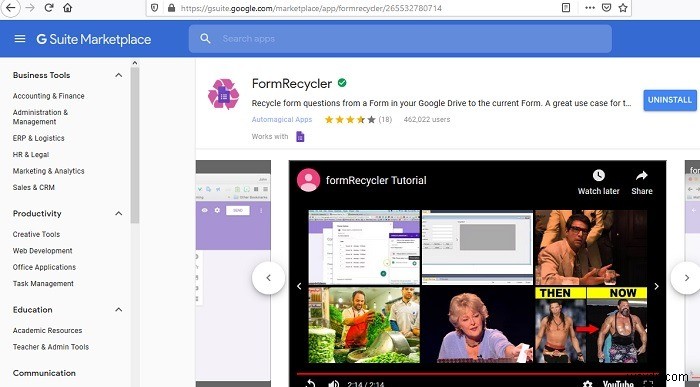Click the tracking protection shield icon
Image resolution: width=700 pixels, height=387 pixels.
pyautogui.click(x=154, y=8)
